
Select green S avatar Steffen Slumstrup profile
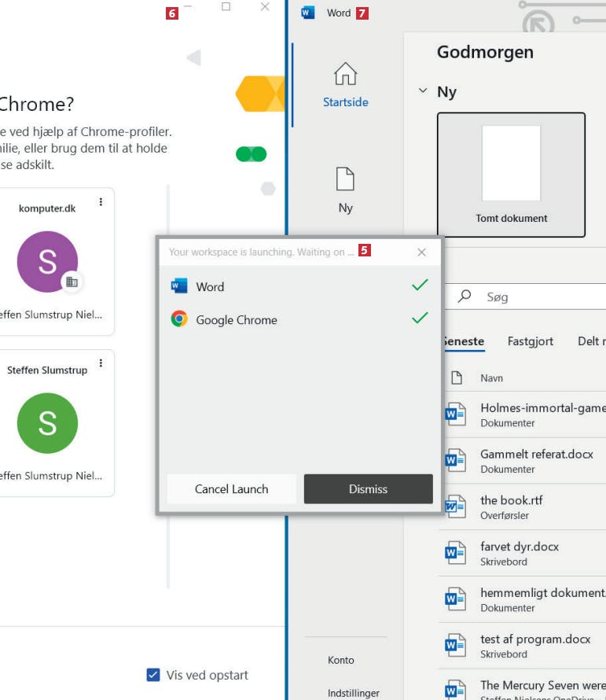47,423
